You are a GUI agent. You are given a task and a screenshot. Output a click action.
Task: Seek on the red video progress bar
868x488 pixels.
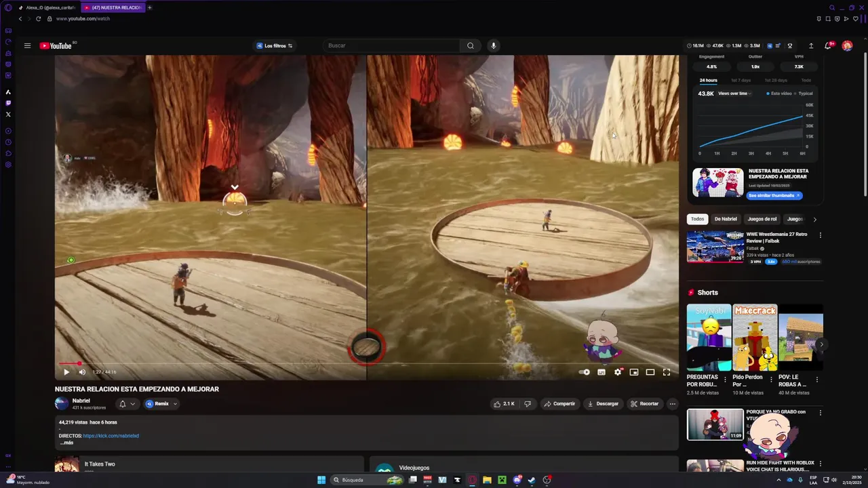pos(366,364)
